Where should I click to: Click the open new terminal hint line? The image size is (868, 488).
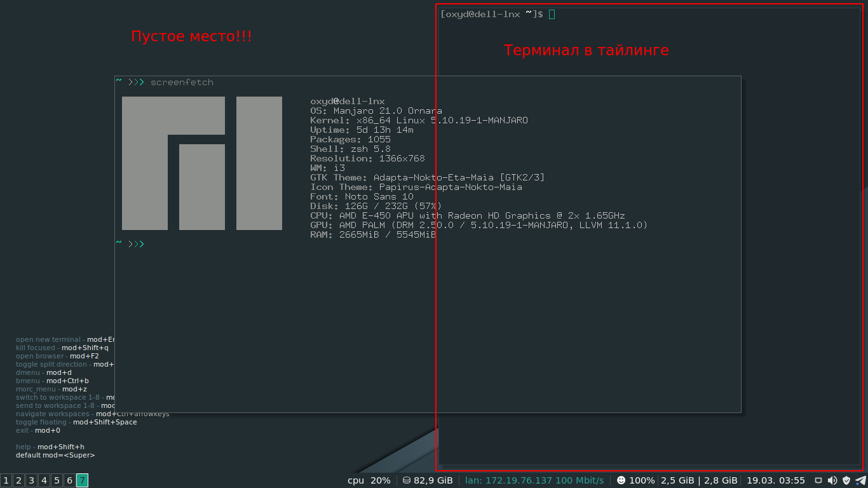65,340
